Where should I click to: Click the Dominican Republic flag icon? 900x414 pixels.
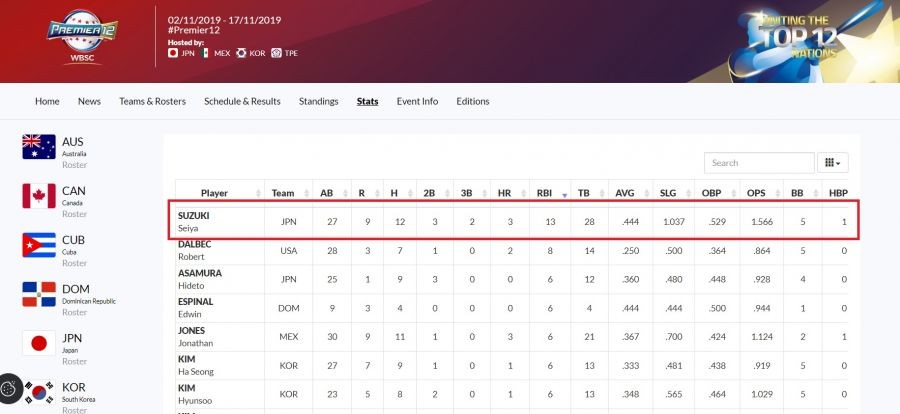point(38,294)
